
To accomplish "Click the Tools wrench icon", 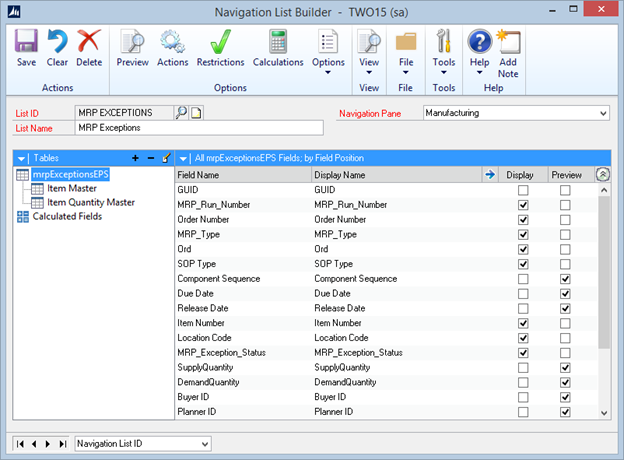I will (444, 41).
